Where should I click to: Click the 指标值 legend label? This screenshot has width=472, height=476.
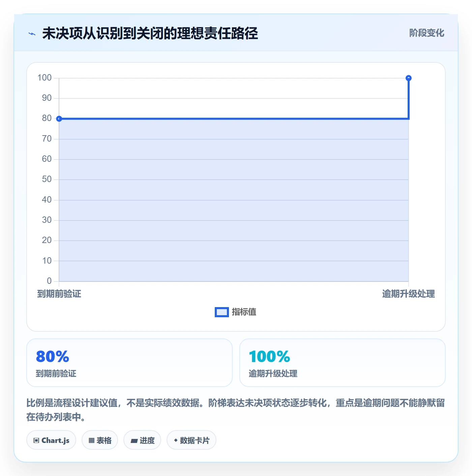pos(244,312)
